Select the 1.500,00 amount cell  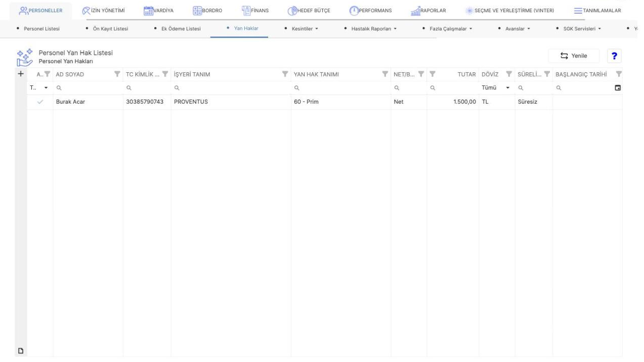point(453,102)
